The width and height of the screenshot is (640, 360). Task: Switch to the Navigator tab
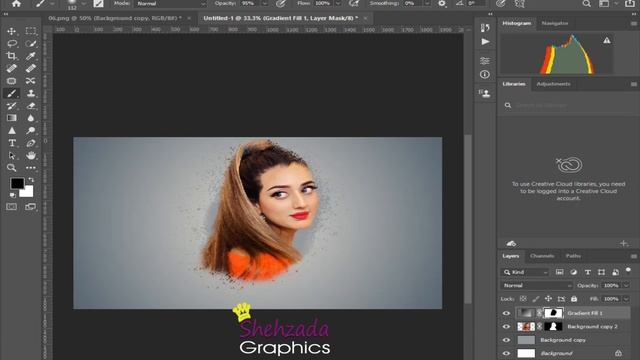tap(555, 23)
